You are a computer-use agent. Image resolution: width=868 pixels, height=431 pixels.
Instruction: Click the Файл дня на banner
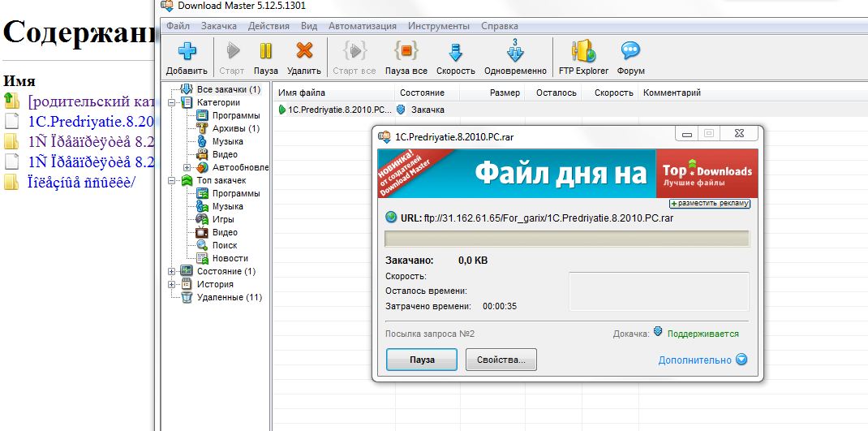(517, 174)
